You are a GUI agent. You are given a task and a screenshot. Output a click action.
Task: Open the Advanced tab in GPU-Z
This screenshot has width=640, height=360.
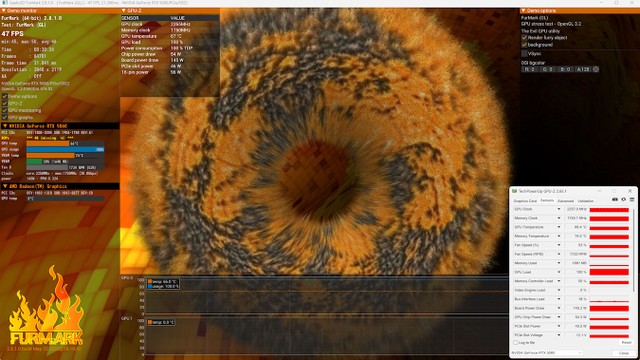(565, 201)
